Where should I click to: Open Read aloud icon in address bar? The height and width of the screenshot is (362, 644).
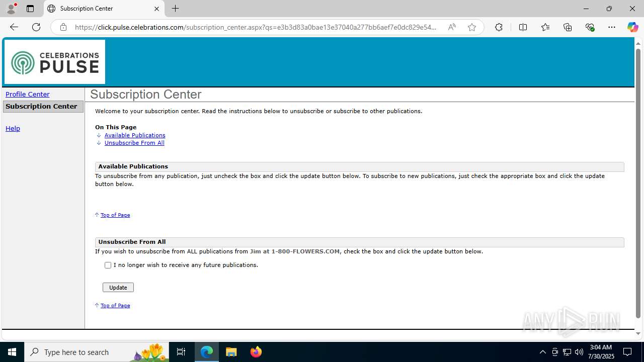pos(452,27)
